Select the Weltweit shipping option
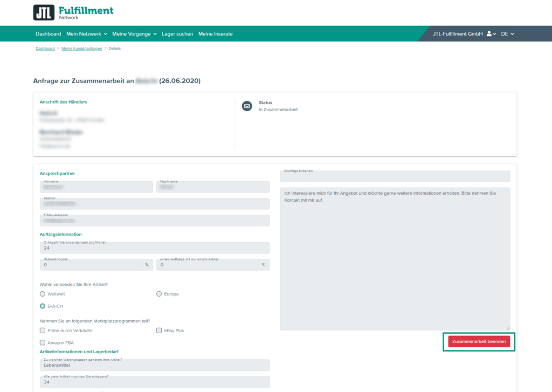This screenshot has width=552, height=392. (x=43, y=294)
